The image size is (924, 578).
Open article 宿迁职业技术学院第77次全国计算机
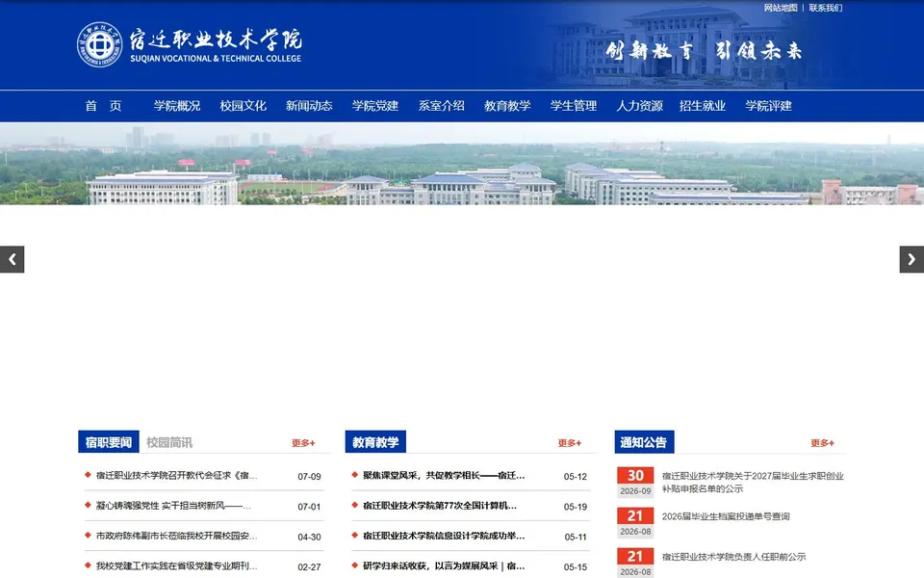[x=440, y=506]
